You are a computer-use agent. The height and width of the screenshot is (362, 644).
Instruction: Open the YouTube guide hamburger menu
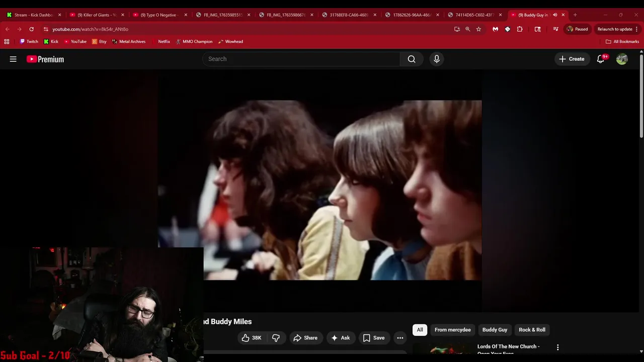point(13,59)
